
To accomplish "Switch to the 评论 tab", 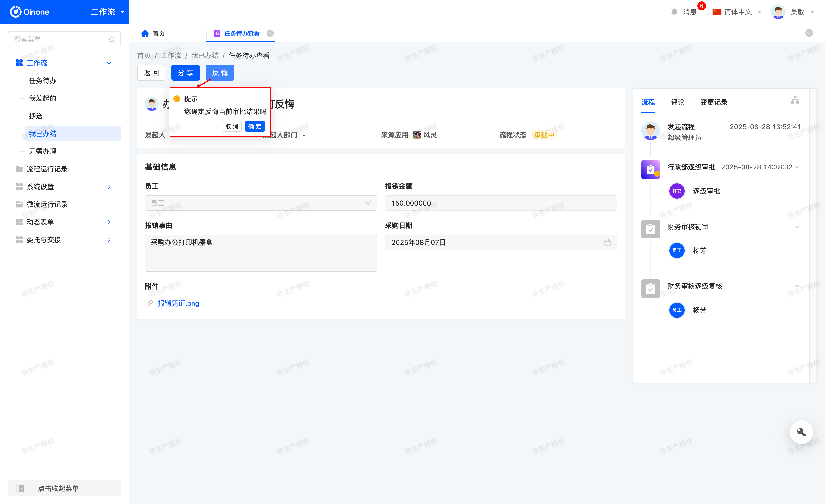I will (x=677, y=102).
